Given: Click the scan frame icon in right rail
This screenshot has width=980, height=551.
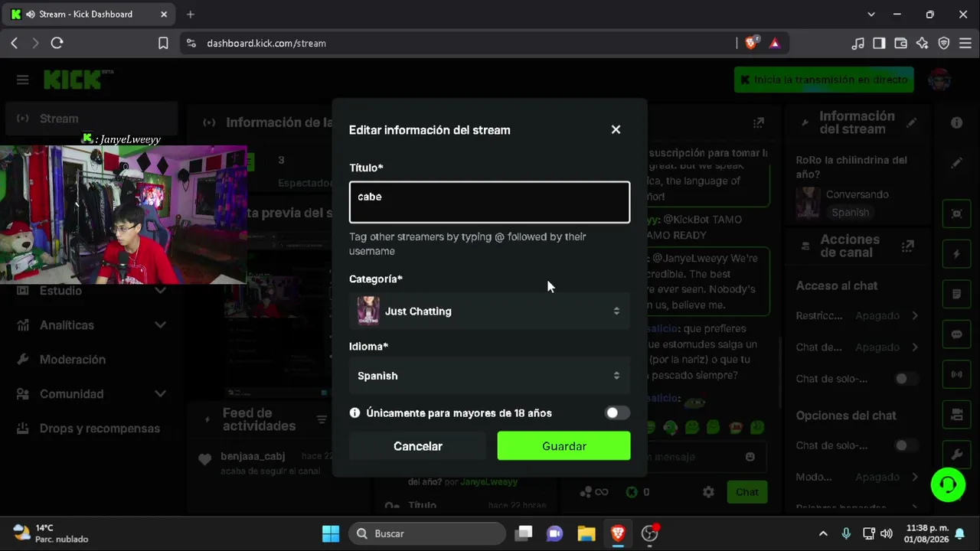Looking at the screenshot, I should tap(956, 214).
